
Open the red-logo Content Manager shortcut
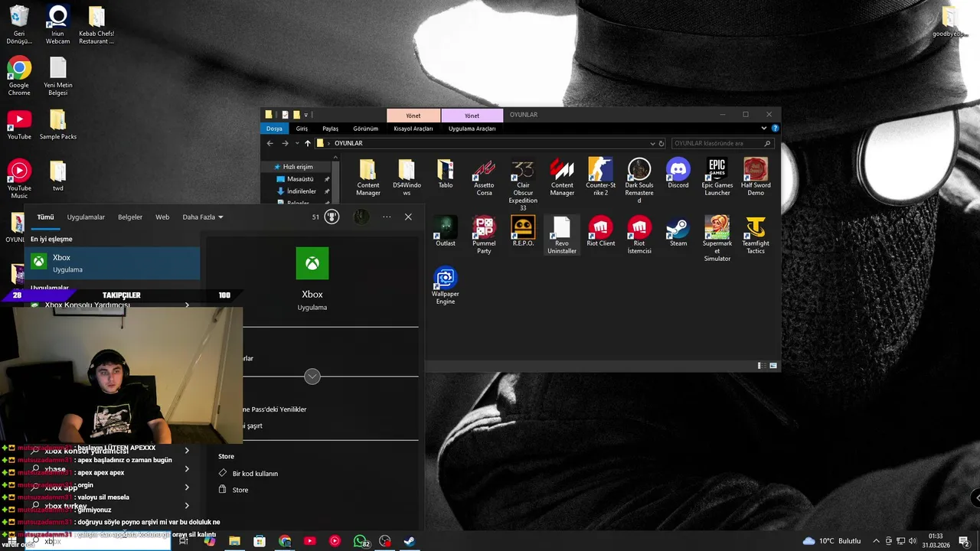pos(562,178)
